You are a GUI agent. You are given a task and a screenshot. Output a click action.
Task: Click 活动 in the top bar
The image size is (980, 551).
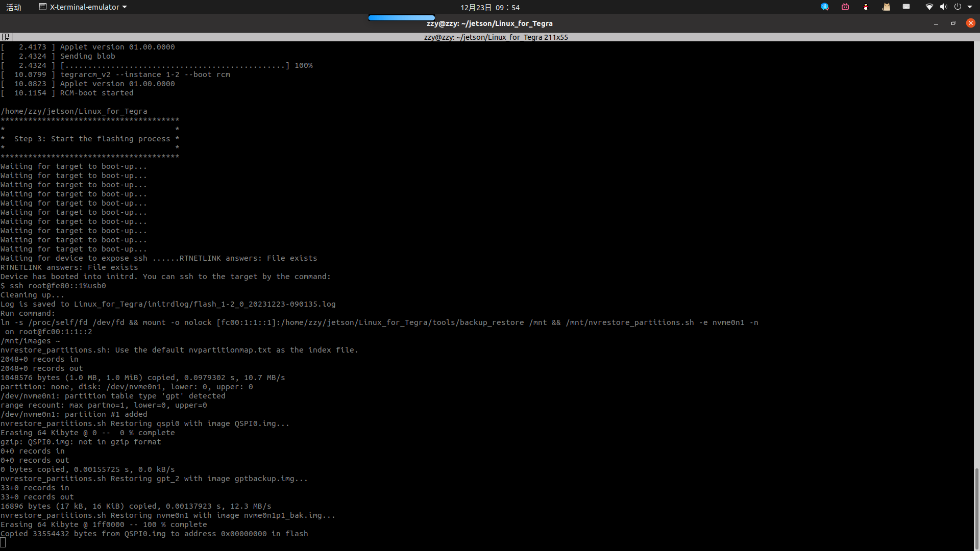click(13, 7)
